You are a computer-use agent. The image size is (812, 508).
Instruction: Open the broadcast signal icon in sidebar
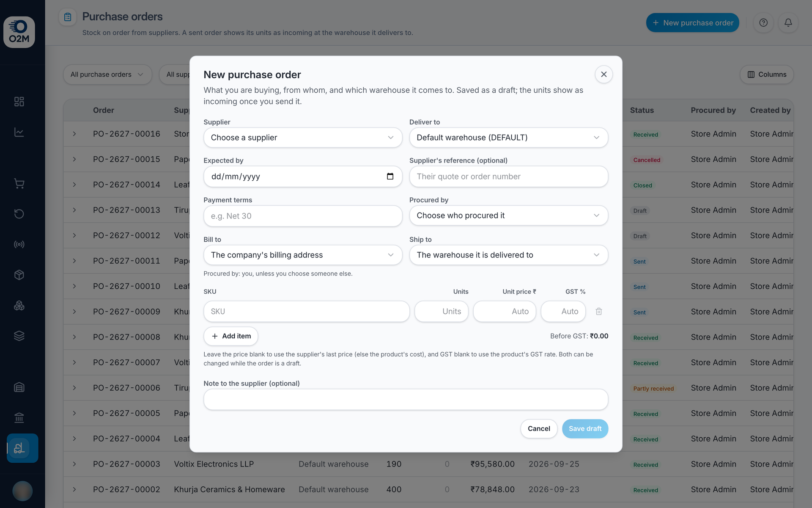[x=19, y=244]
